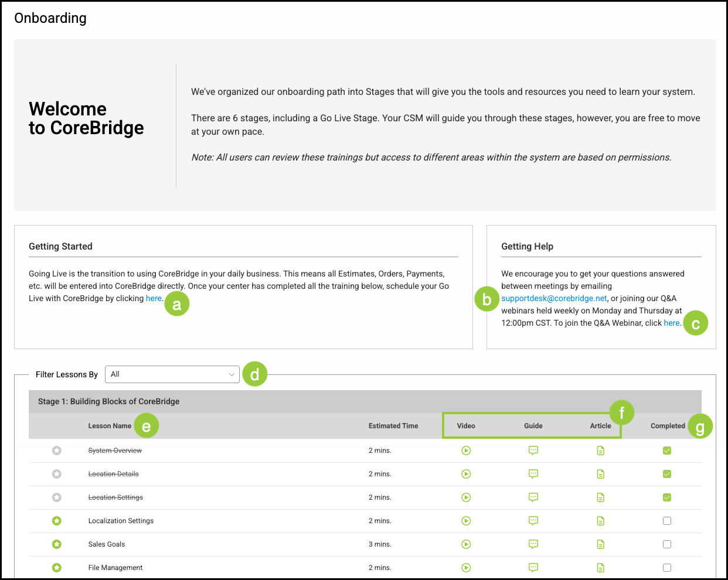Click the Onboarding page title

tap(50, 18)
